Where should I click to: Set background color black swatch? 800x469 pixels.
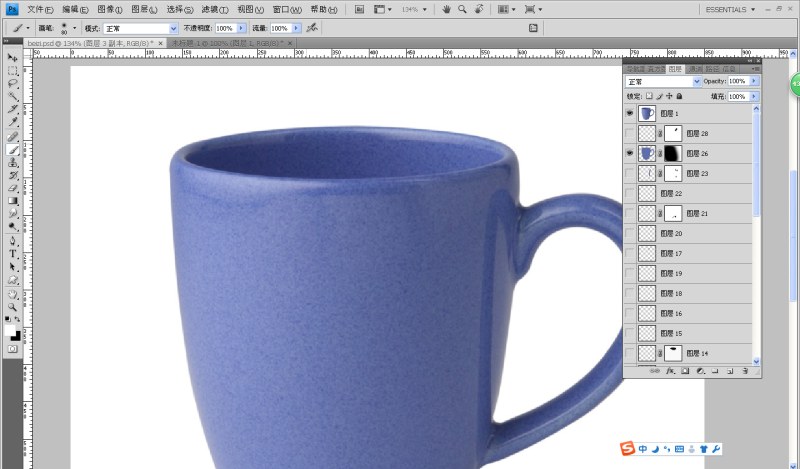[x=17, y=337]
